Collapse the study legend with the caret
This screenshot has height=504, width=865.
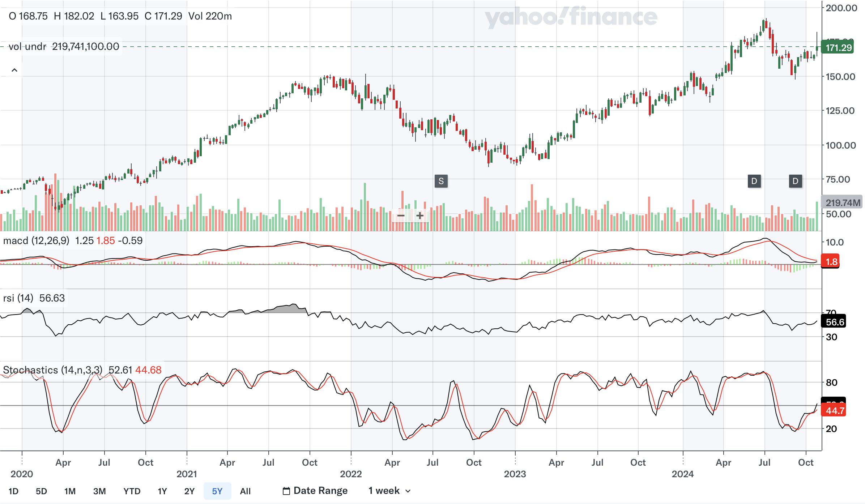(x=14, y=70)
